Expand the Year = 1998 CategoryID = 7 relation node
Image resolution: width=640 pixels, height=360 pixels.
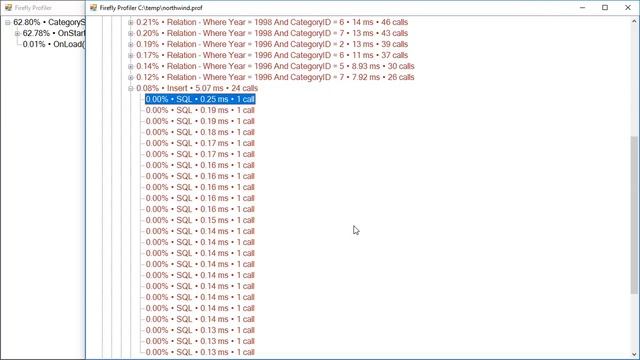[131, 33]
